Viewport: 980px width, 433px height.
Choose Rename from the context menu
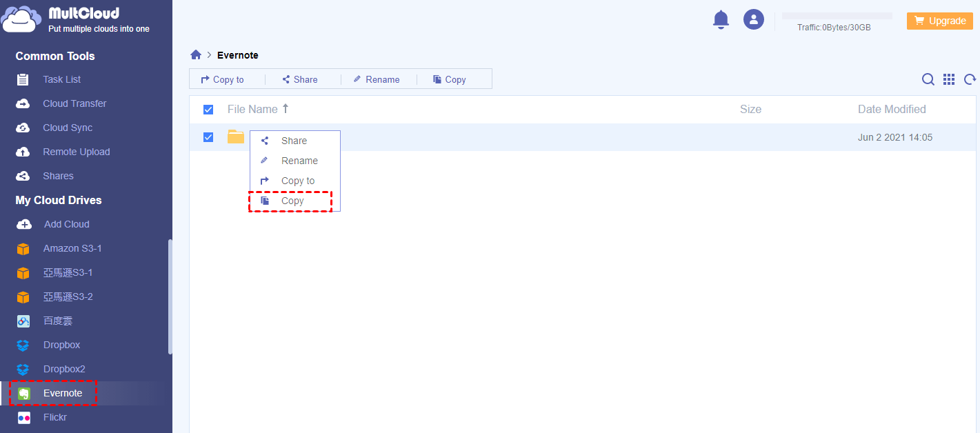[x=294, y=161]
